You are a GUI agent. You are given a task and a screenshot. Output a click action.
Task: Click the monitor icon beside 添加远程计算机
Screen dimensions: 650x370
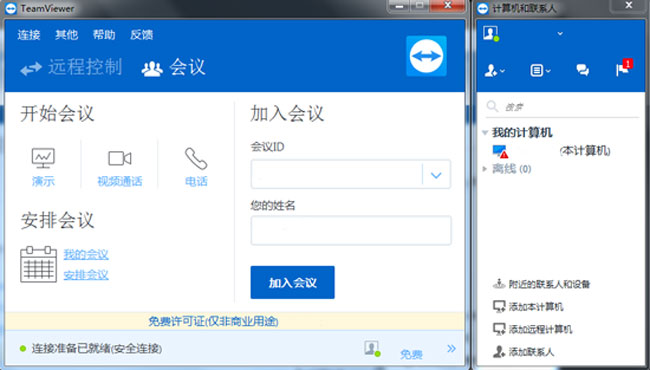pos(499,329)
